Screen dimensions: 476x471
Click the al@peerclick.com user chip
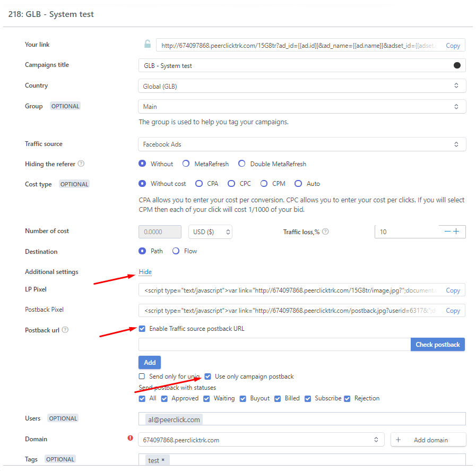click(x=174, y=419)
